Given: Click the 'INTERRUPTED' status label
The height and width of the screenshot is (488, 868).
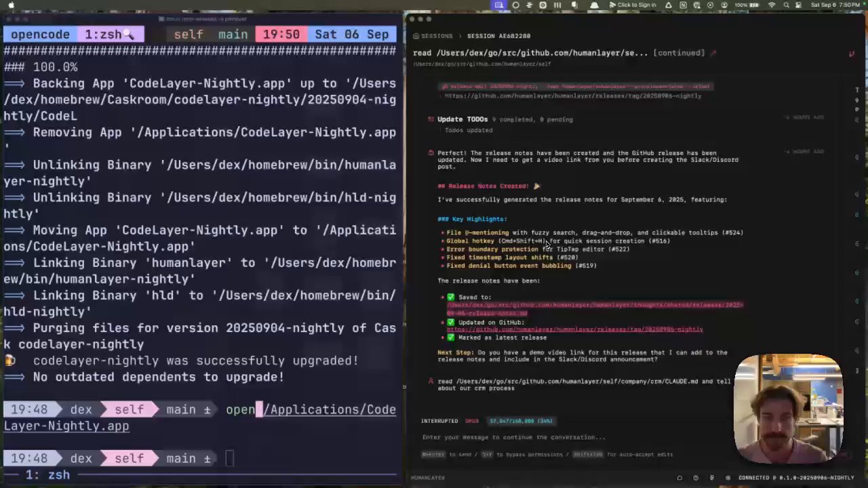Looking at the screenshot, I should tap(439, 421).
